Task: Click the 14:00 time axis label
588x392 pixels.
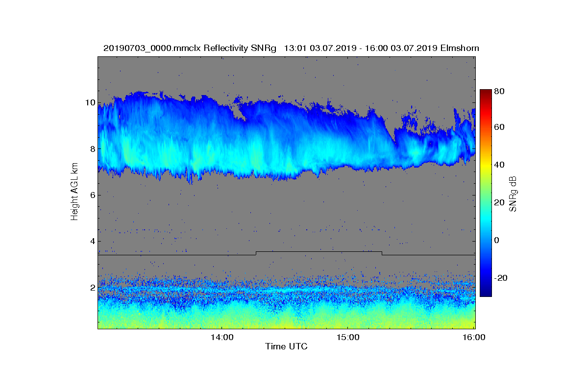Action: click(x=221, y=337)
